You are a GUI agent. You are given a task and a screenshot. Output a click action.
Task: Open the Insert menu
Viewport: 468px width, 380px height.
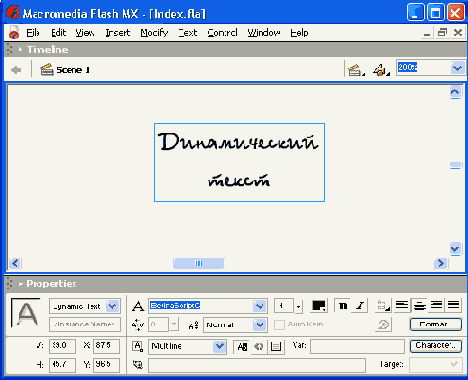(x=118, y=33)
